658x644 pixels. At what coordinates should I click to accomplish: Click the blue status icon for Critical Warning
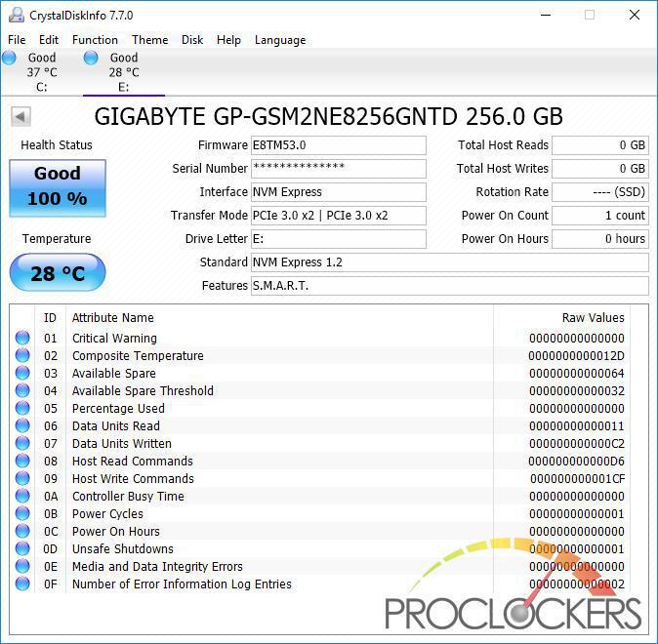click(x=22, y=338)
